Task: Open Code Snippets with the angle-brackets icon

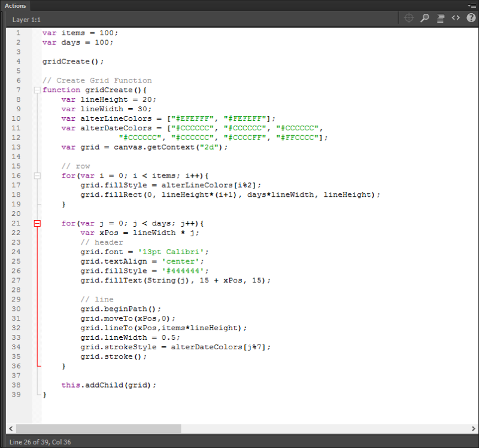Action: pos(454,18)
